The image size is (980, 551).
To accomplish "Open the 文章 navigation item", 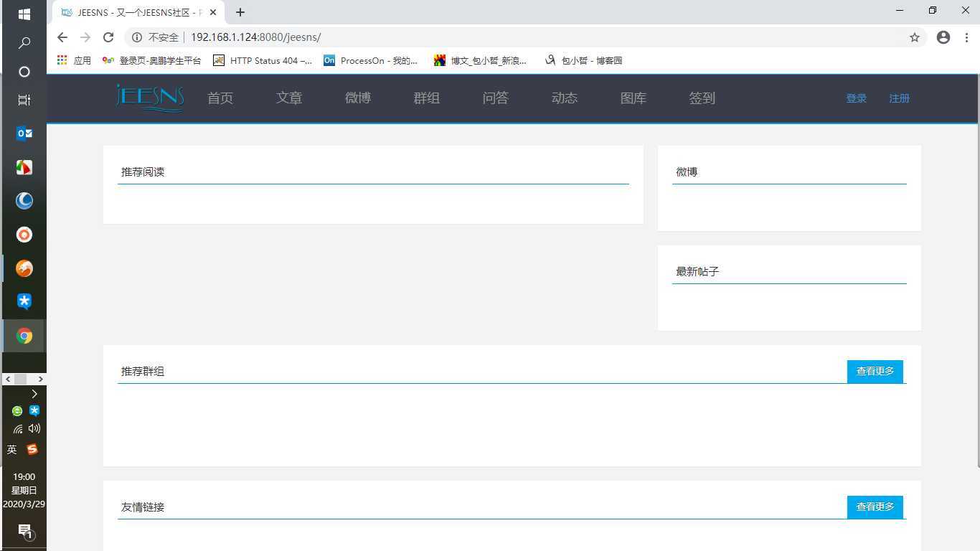I will click(x=289, y=98).
